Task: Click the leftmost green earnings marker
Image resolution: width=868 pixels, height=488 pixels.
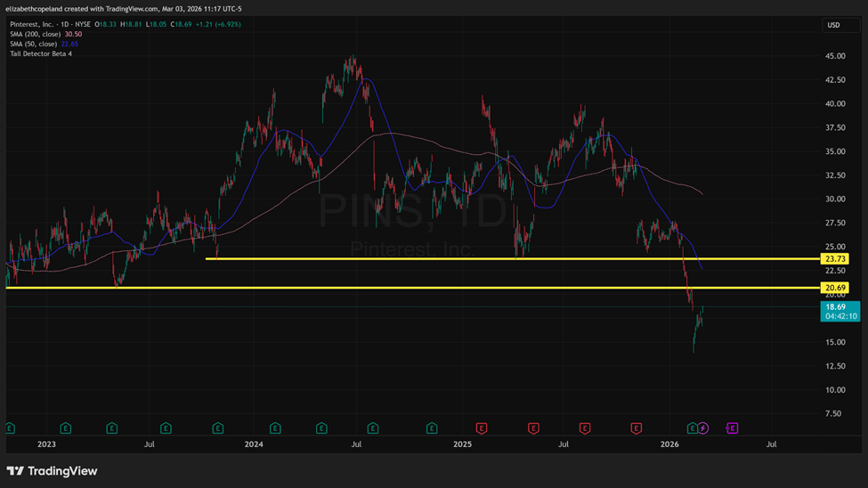Action: (x=10, y=428)
